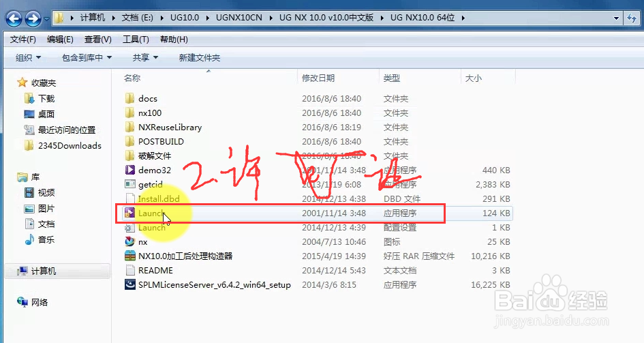Select the nx100 folder icon

click(x=129, y=113)
